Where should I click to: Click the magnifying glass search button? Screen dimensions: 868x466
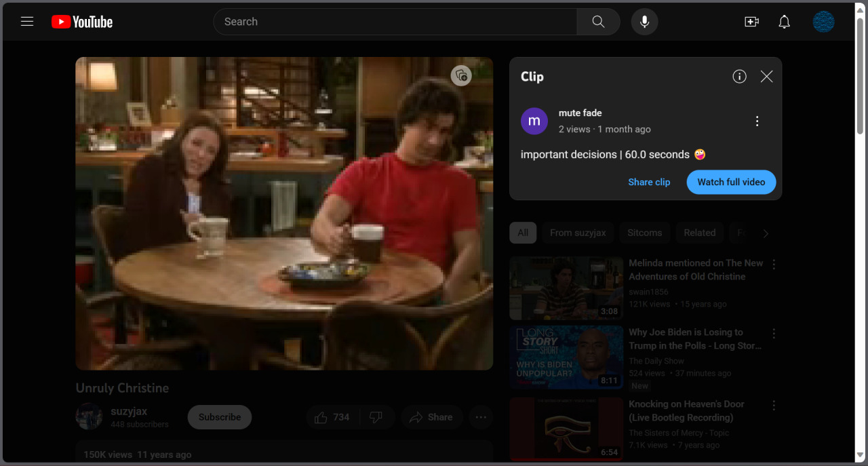[x=598, y=22]
